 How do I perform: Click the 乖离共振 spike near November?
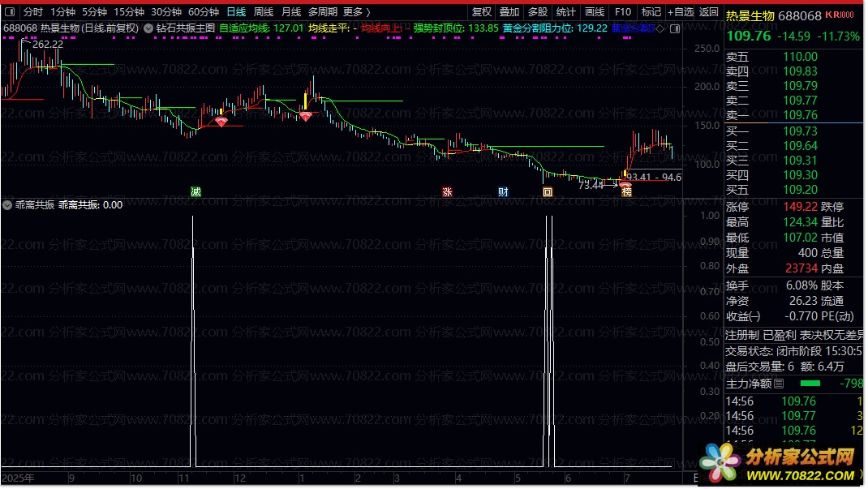tap(193, 341)
